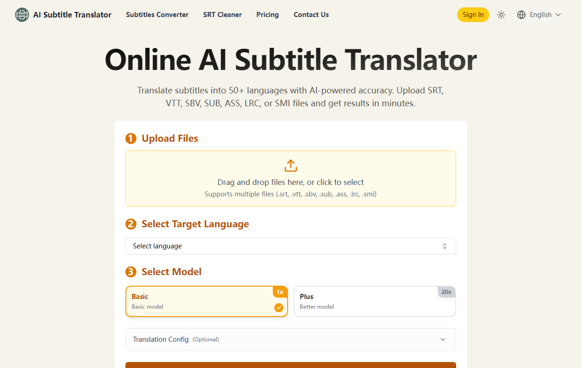Open the English language dropdown
The width and height of the screenshot is (588, 368).
(x=539, y=15)
